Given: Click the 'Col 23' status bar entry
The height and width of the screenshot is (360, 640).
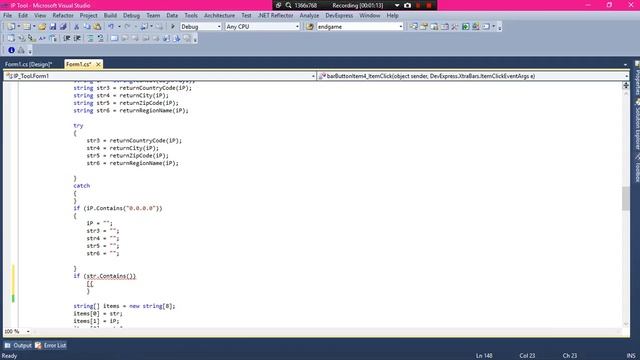Looking at the screenshot, I should (527, 356).
